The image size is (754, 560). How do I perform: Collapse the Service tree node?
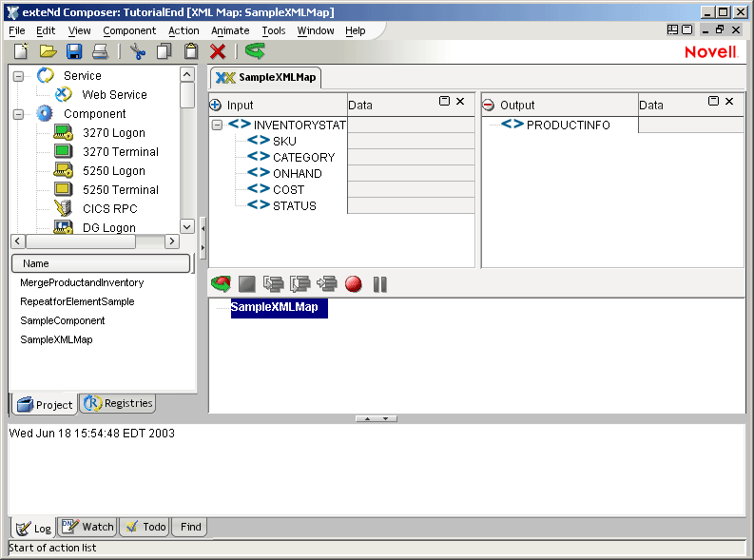(18, 76)
